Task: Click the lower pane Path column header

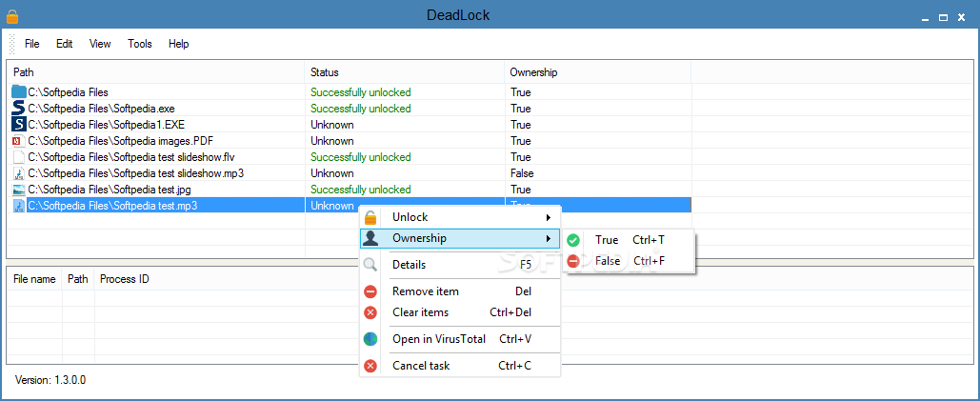Action: 78,279
